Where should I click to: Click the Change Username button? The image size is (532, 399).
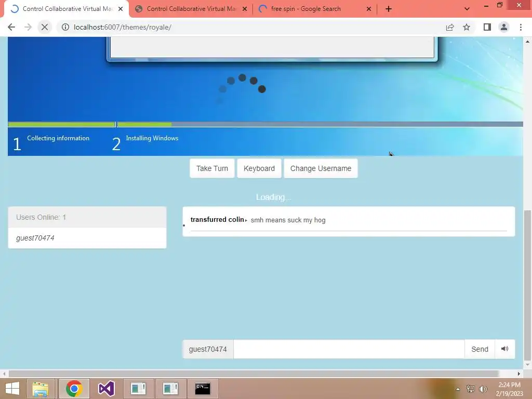point(321,168)
